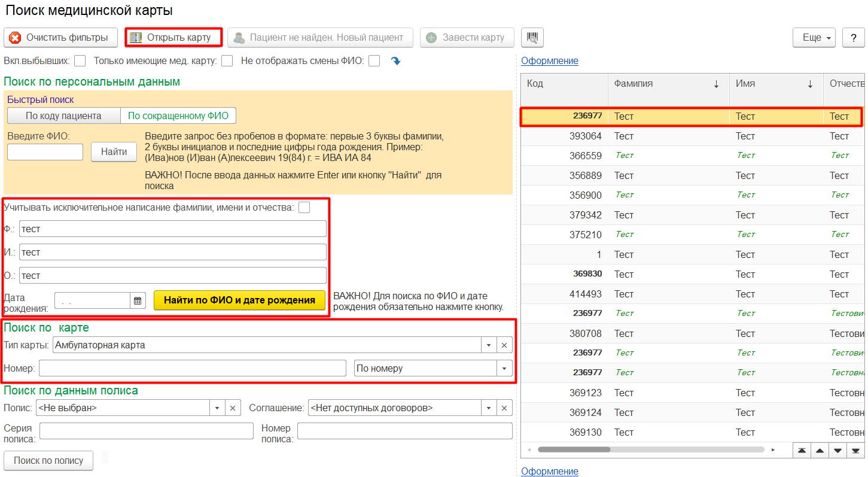
Task: Open the По номеру dropdown
Action: point(504,368)
